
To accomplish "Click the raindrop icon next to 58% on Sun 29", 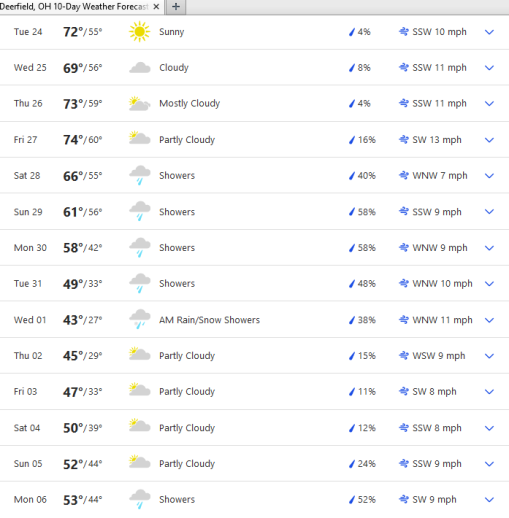I will tap(352, 212).
